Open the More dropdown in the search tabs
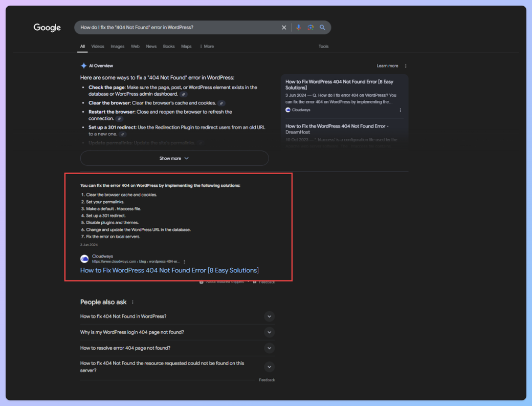The width and height of the screenshot is (532, 406). [x=206, y=46]
